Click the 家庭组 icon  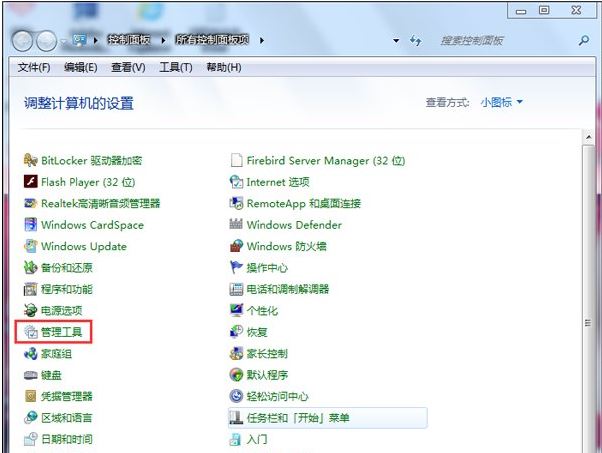coord(30,354)
